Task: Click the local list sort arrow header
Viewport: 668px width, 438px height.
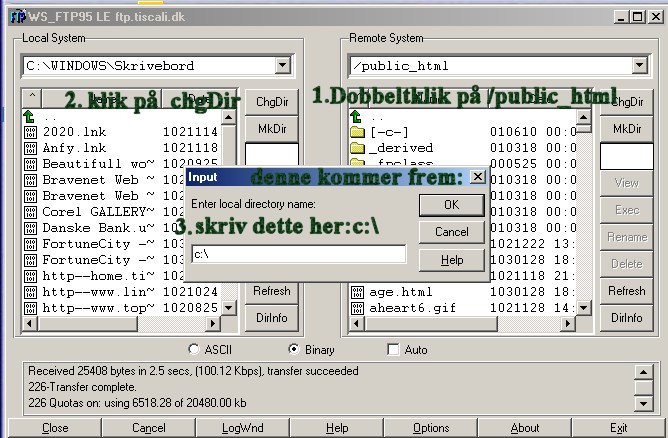Action: tap(32, 98)
